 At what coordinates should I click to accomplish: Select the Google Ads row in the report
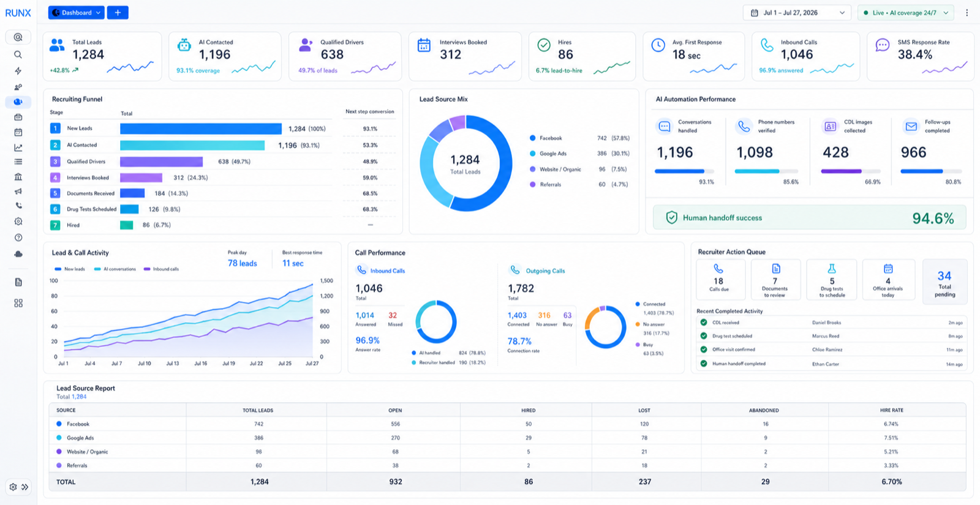point(507,438)
